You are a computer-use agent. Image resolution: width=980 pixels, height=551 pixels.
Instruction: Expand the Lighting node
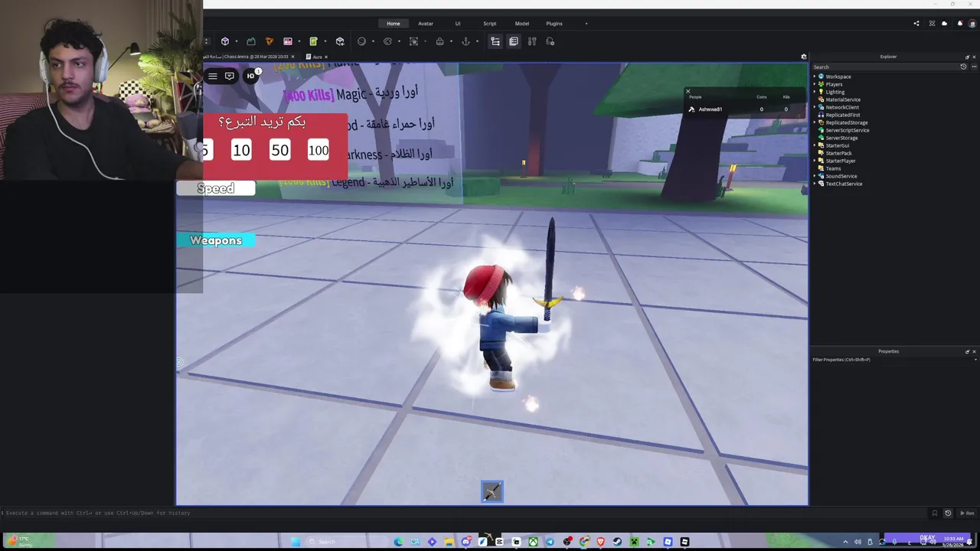point(815,92)
